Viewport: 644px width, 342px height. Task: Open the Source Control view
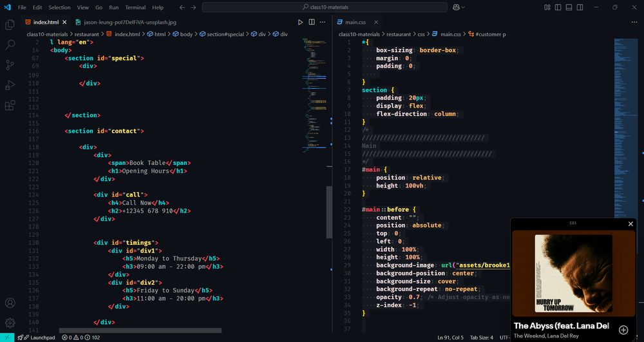click(10, 64)
